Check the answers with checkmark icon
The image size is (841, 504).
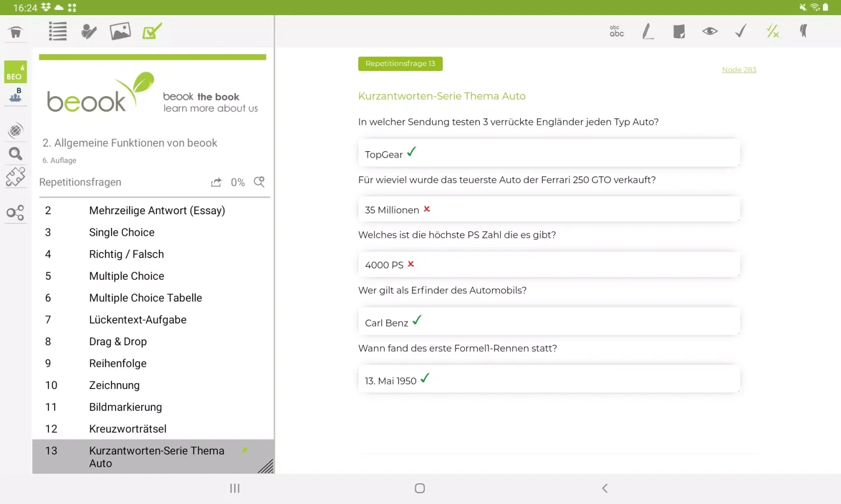pyautogui.click(x=741, y=31)
